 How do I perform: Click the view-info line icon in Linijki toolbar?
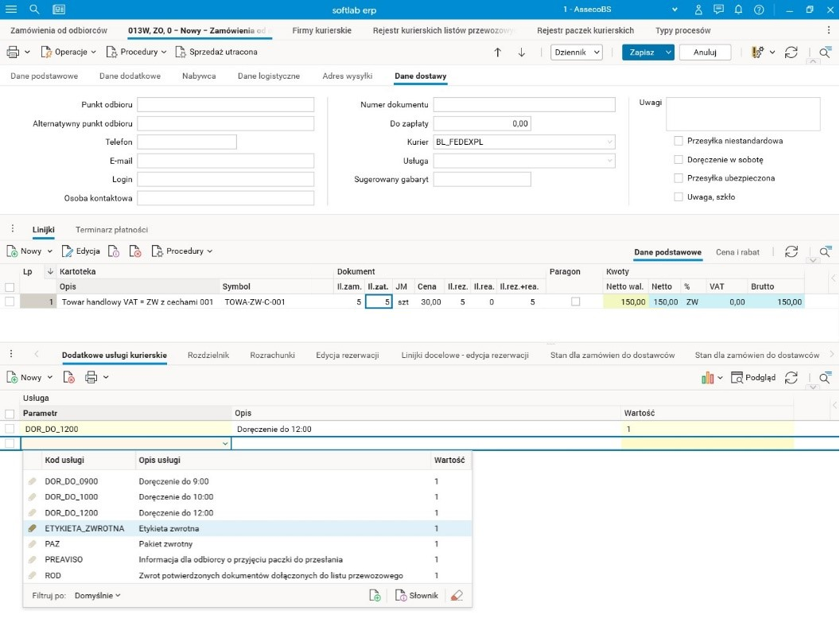point(113,251)
